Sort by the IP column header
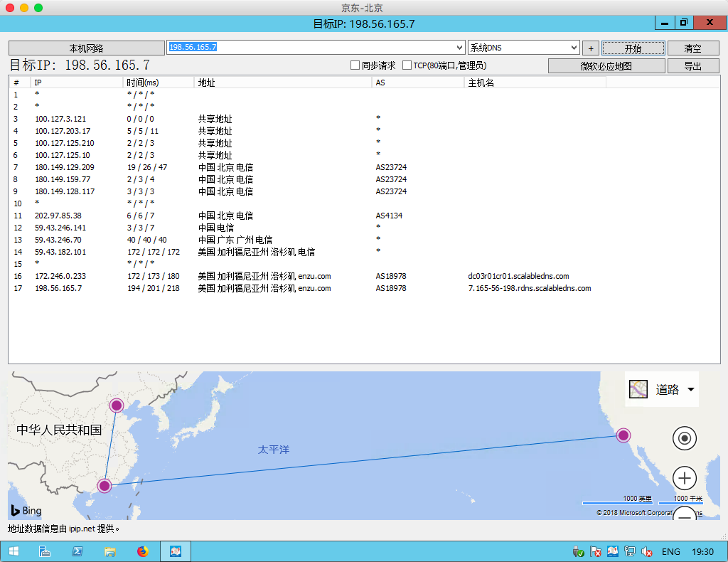 point(77,83)
